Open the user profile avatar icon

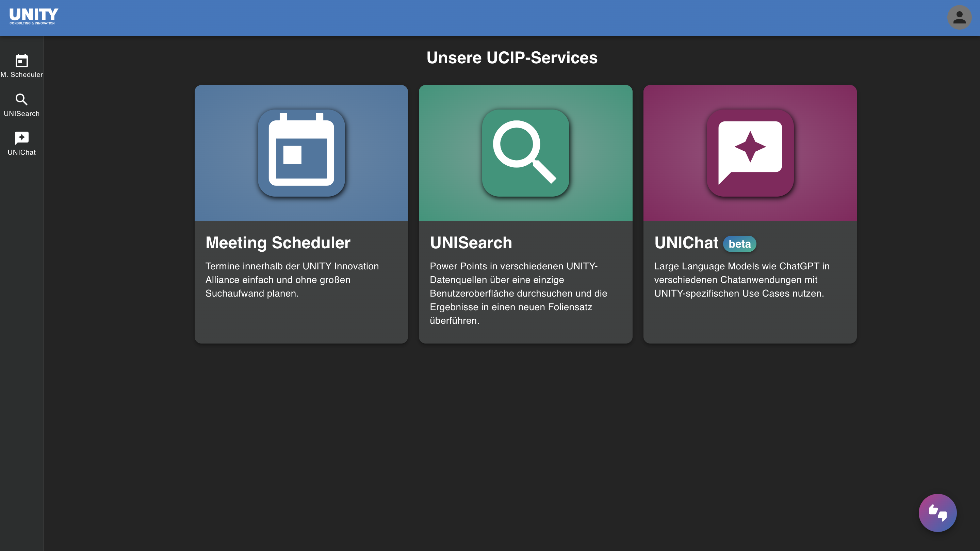[x=959, y=17]
